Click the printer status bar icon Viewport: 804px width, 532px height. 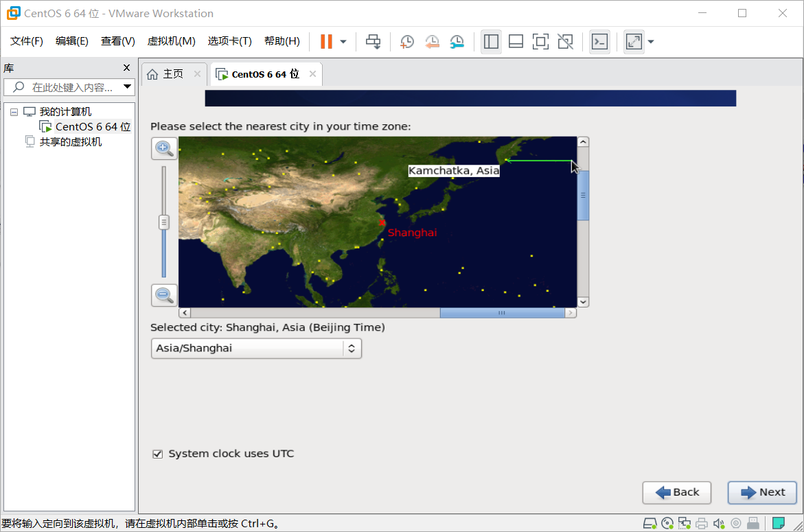(x=702, y=523)
